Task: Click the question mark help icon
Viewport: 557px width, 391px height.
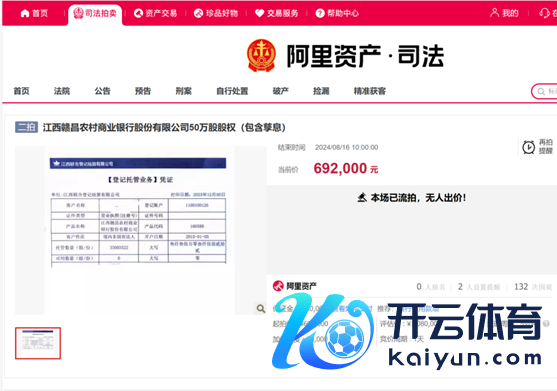Action: tap(320, 13)
